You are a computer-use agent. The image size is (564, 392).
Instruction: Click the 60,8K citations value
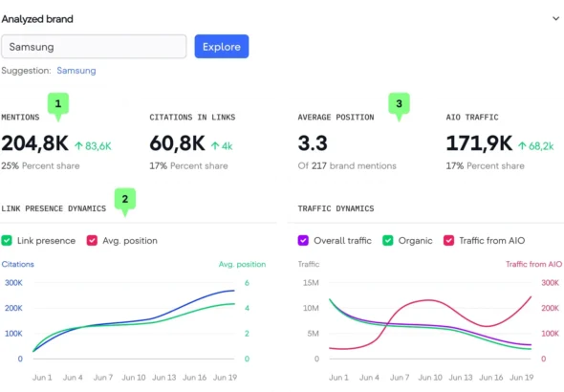pyautogui.click(x=178, y=143)
